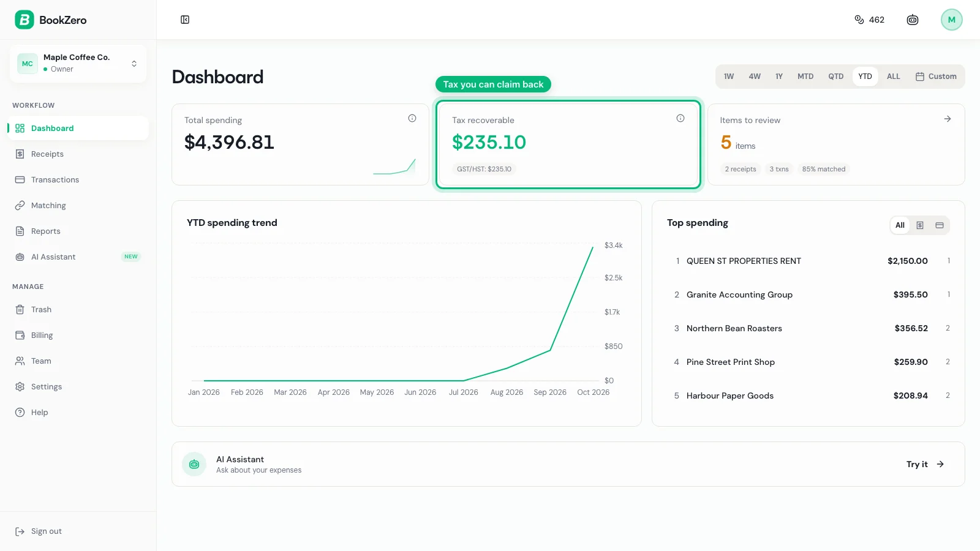Click the 3 txns chip

coord(779,169)
